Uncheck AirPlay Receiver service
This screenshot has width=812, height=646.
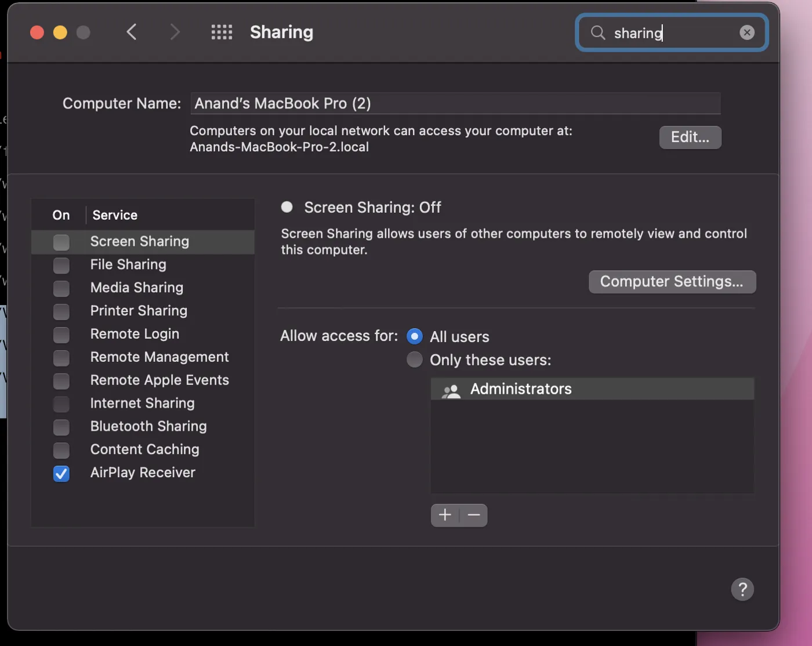[x=61, y=473]
